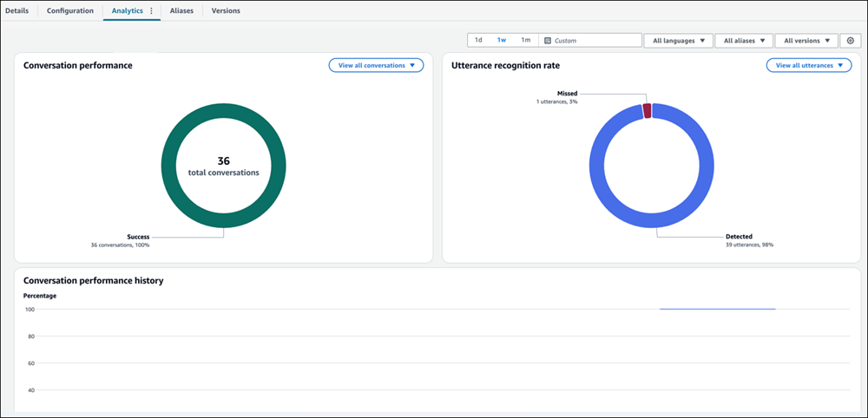Select the 1w time range

tap(502, 41)
